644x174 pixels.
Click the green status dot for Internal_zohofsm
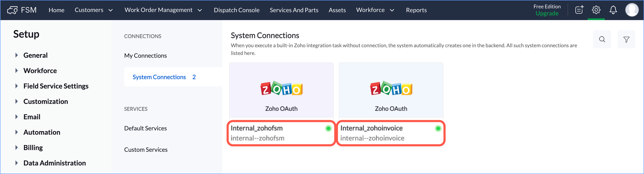coord(328,128)
